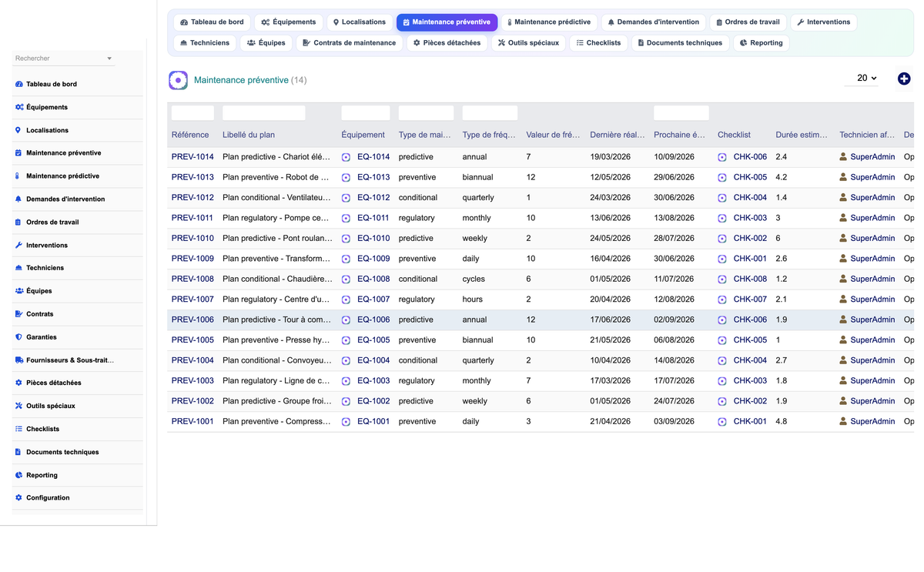Viewport: 924px width, 572px height.
Task: Click thermometer icon beside sidebar Maintenance prédictive
Action: pos(18,176)
